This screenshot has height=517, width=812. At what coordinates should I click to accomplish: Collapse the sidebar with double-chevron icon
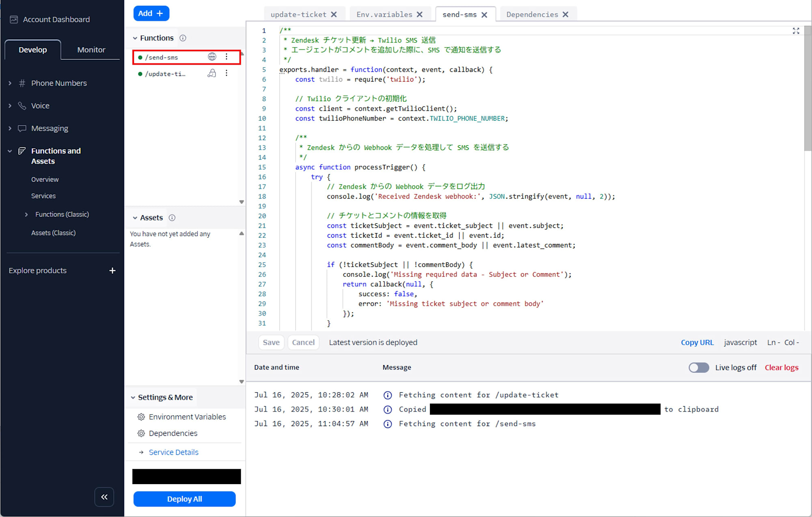click(104, 497)
